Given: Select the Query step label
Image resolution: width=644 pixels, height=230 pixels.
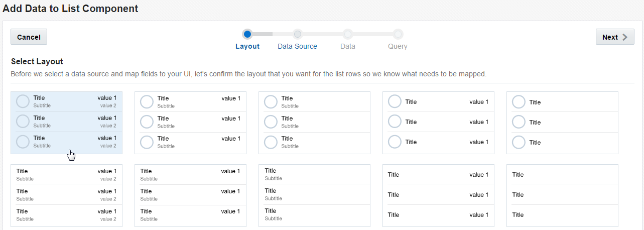Looking at the screenshot, I should click(x=398, y=46).
